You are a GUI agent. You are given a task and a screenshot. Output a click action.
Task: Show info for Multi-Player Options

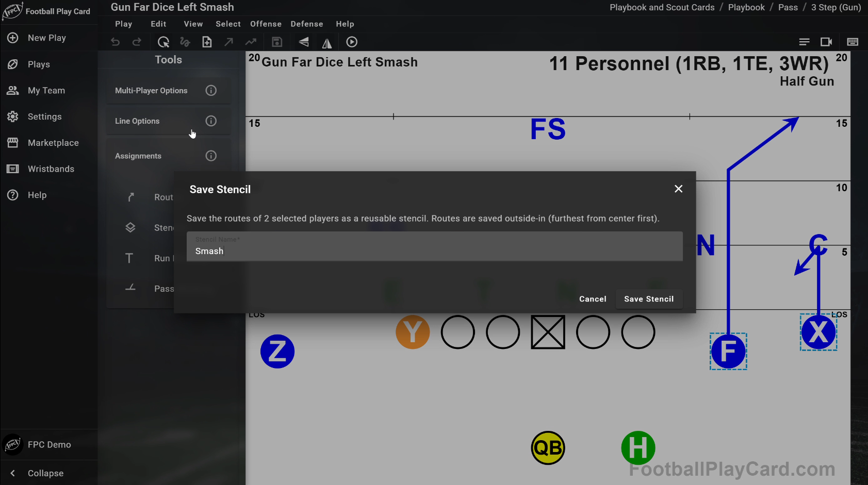(x=211, y=91)
